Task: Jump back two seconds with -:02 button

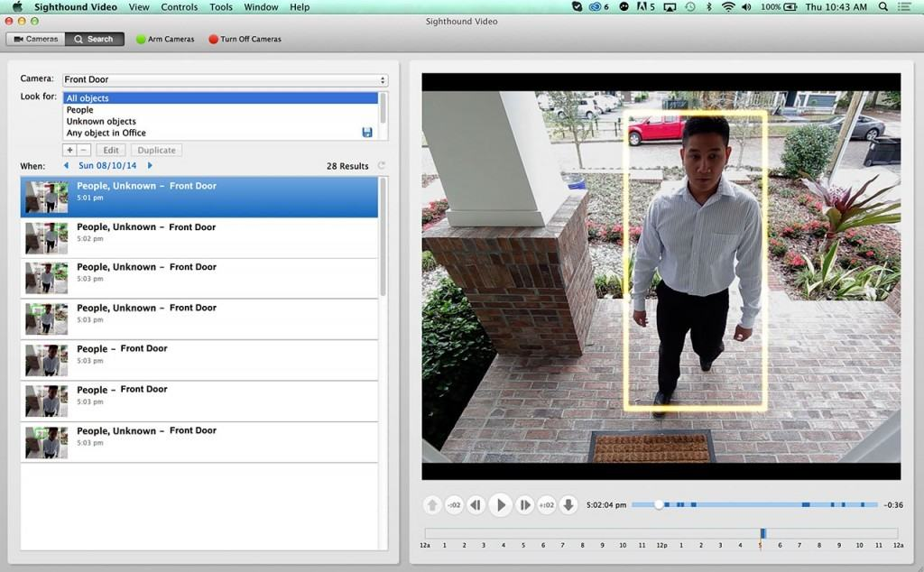Action: click(x=454, y=505)
